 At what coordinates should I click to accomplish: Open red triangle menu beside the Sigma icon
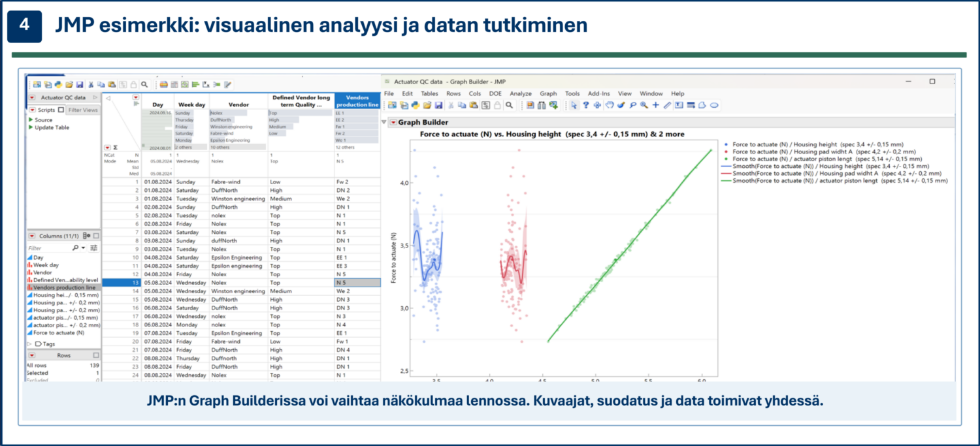107,148
